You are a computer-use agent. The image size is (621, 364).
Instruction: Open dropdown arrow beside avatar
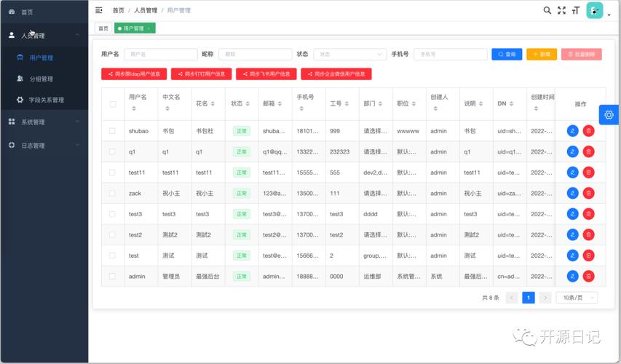pos(609,15)
